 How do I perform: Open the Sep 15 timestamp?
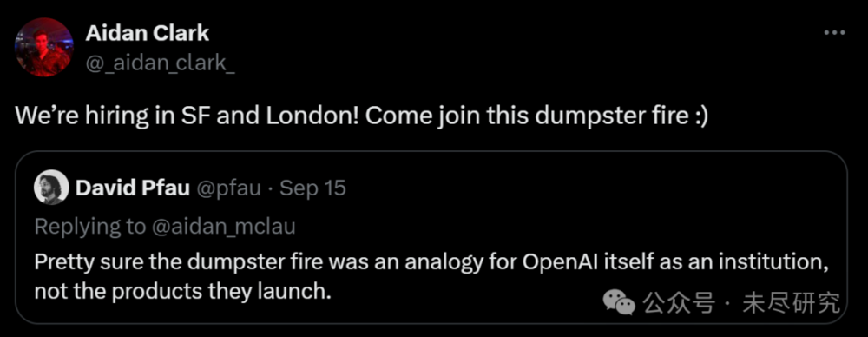(312, 188)
